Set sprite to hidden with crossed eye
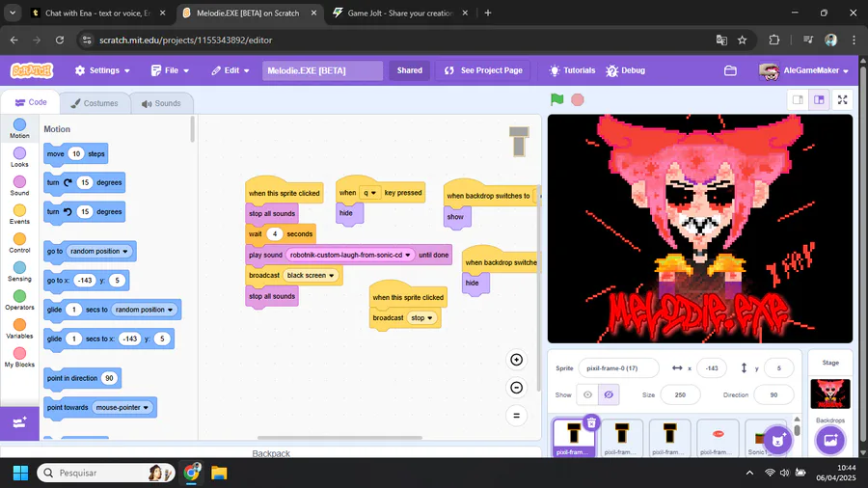This screenshot has width=868, height=488. point(609,394)
